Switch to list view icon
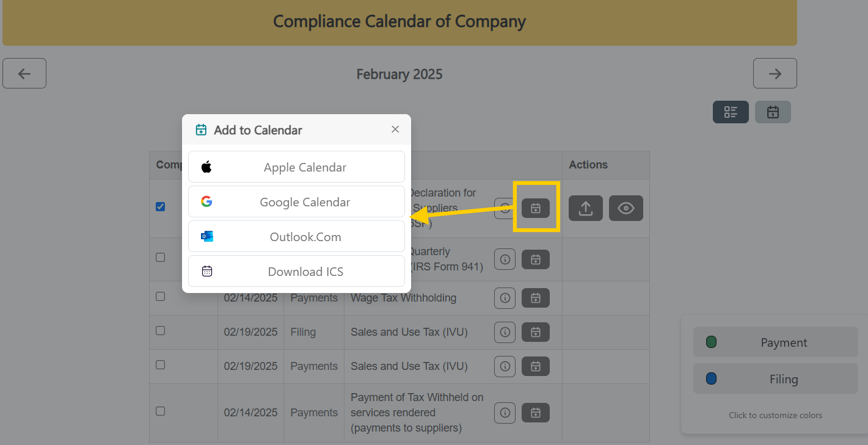 [x=731, y=112]
